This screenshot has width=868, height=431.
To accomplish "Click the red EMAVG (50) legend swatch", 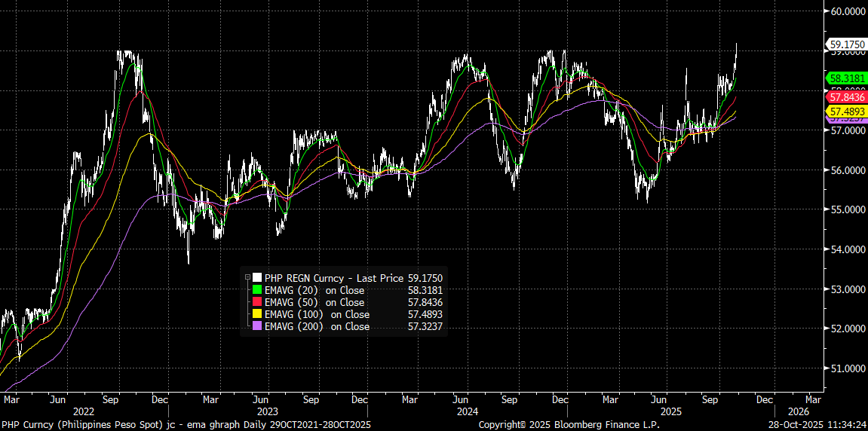I will pos(257,302).
